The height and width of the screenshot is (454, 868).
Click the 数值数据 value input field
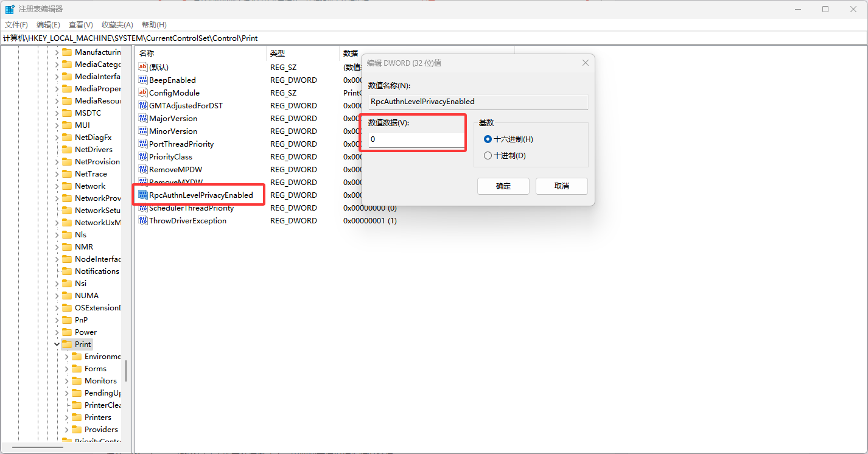[x=416, y=139]
